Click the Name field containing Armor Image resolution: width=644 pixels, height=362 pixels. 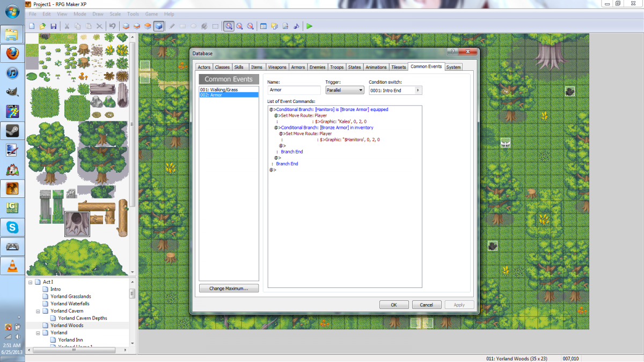[294, 90]
